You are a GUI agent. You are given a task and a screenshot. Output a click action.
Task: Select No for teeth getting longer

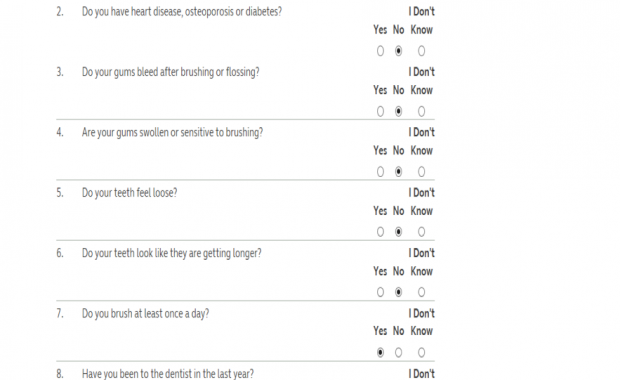[398, 292]
